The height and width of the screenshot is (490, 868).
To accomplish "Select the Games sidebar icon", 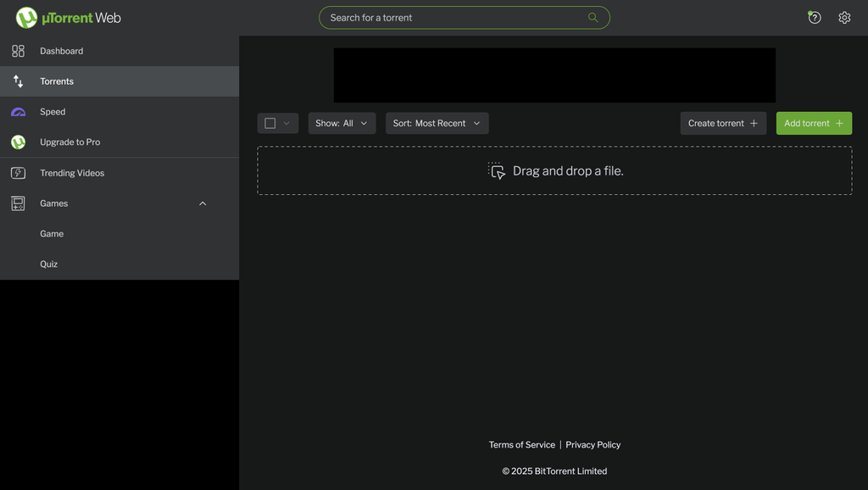I will (18, 203).
